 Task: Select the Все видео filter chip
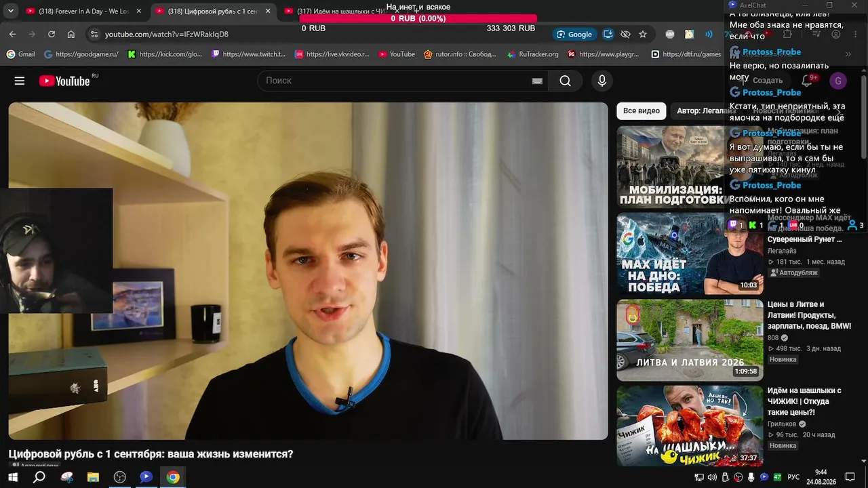[642, 111]
